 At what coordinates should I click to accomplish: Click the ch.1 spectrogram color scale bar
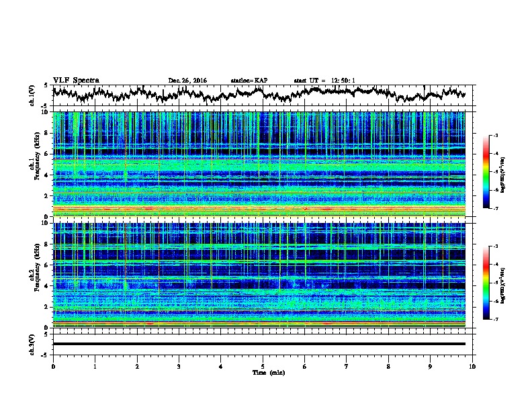(x=486, y=172)
